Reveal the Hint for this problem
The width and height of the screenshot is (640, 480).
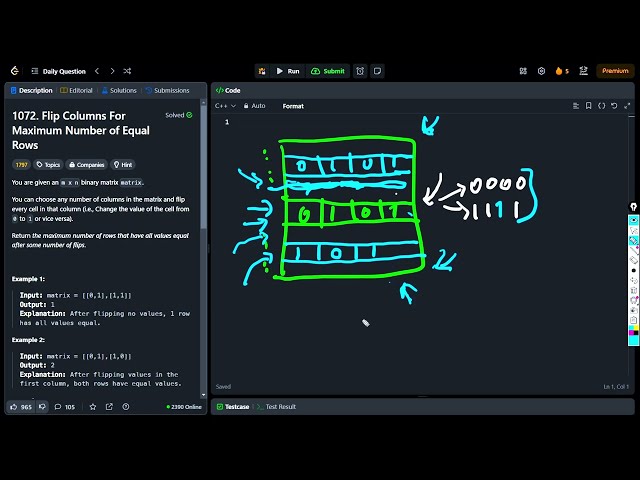[123, 164]
